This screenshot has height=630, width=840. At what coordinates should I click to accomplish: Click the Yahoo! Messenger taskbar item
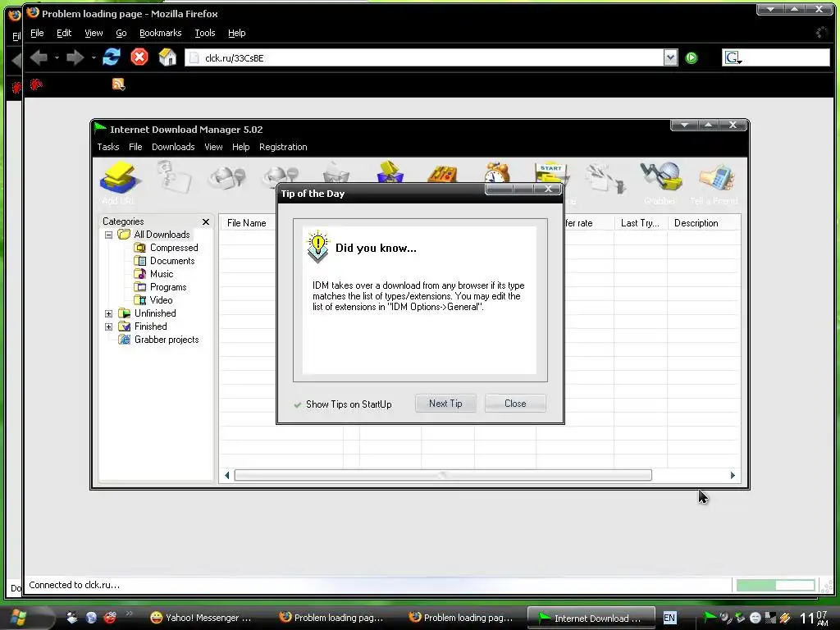click(200, 618)
